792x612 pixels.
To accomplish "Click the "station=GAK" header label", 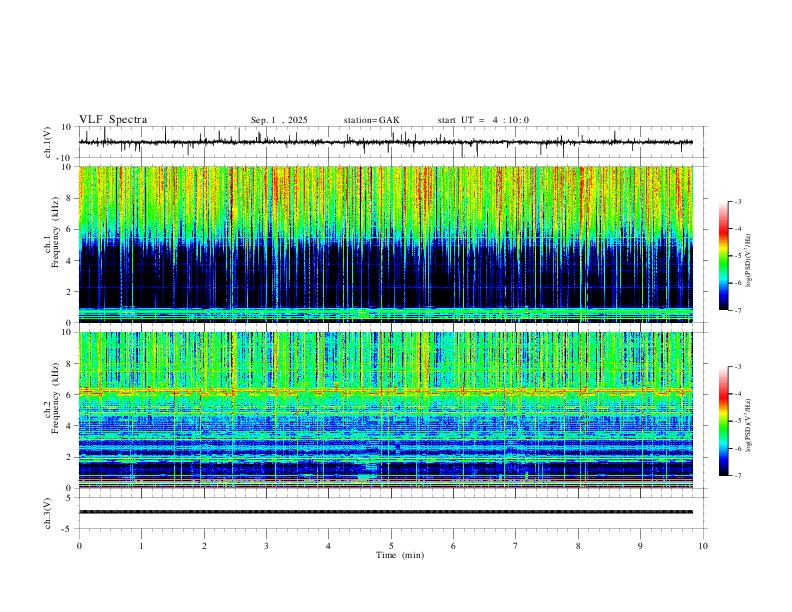I will tap(371, 120).
